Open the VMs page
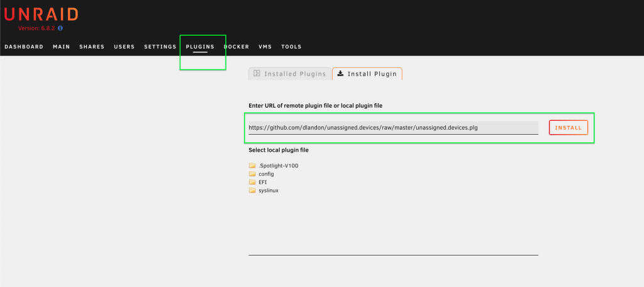 pyautogui.click(x=265, y=47)
